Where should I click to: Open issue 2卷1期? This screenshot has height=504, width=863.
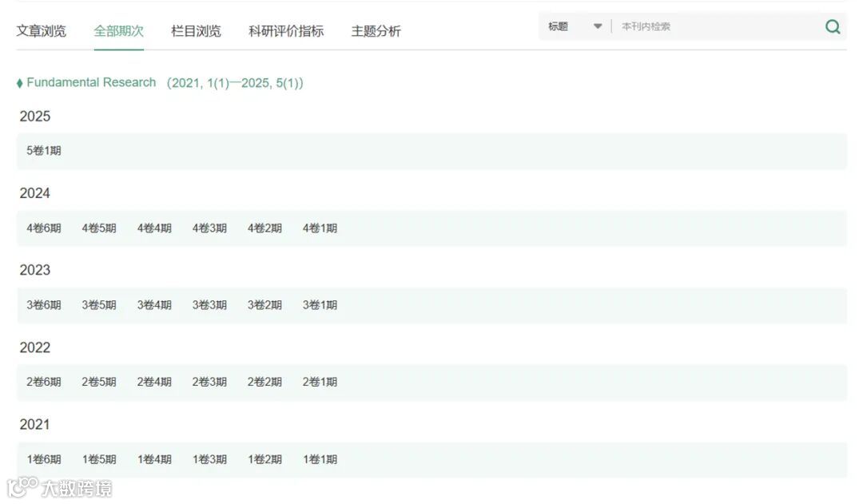click(x=320, y=382)
